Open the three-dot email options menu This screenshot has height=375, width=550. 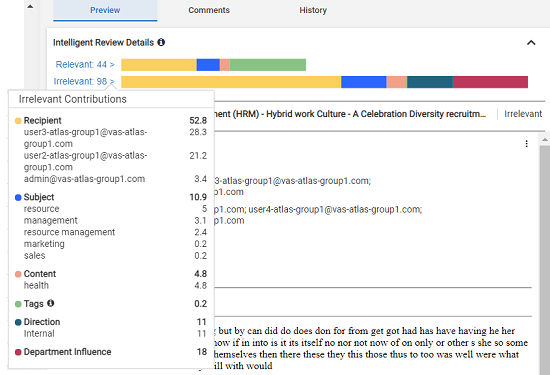coord(526,143)
